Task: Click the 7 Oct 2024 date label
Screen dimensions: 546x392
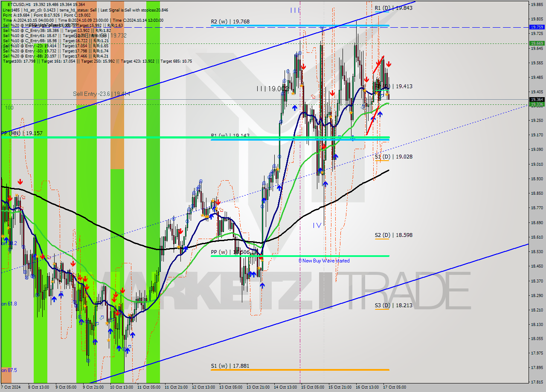Action: 11,387
